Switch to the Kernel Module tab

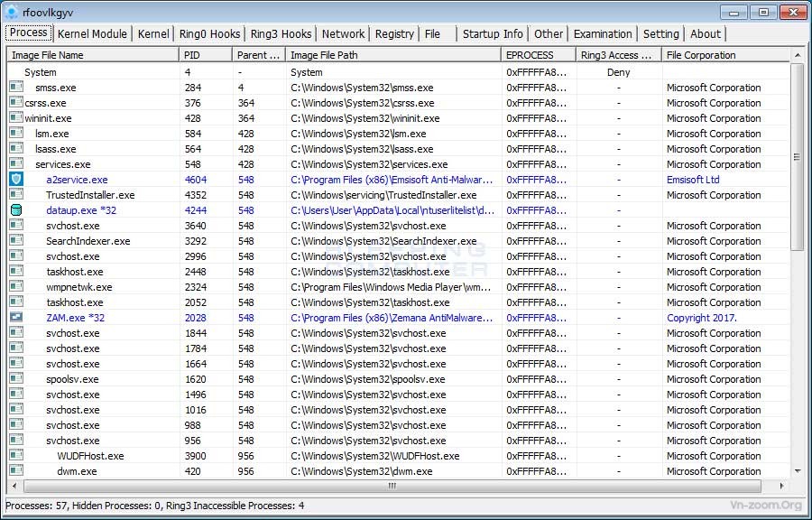(x=92, y=33)
